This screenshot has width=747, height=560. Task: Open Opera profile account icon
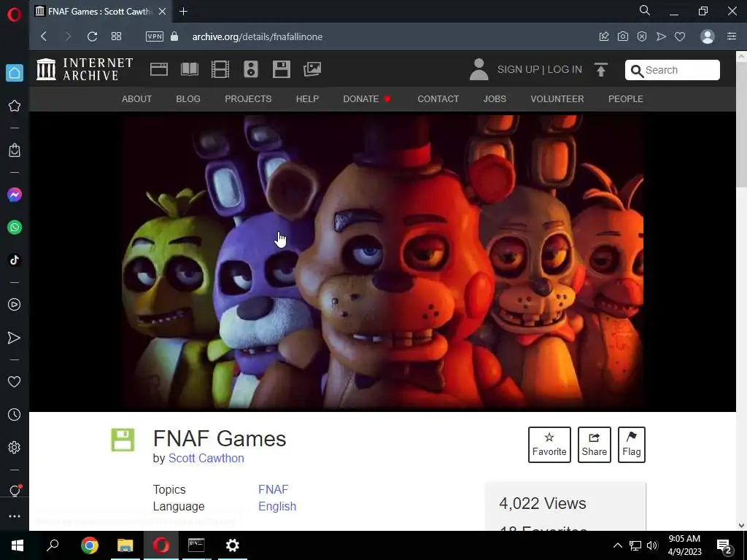coord(708,36)
